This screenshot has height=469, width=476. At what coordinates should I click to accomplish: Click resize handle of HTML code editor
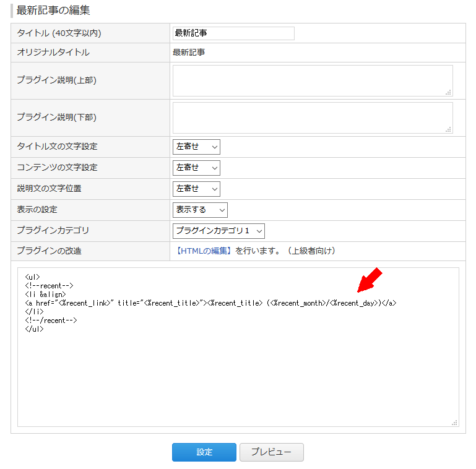tap(454, 423)
